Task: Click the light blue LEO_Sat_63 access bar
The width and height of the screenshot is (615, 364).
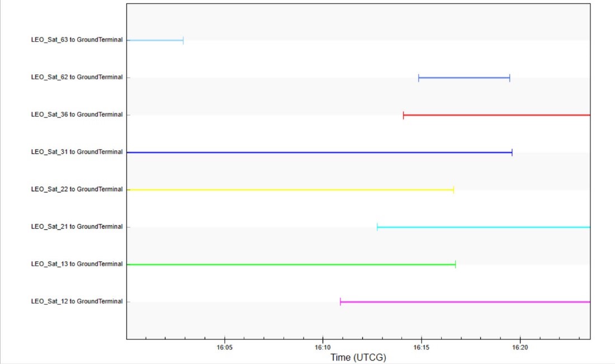Action: 155,40
